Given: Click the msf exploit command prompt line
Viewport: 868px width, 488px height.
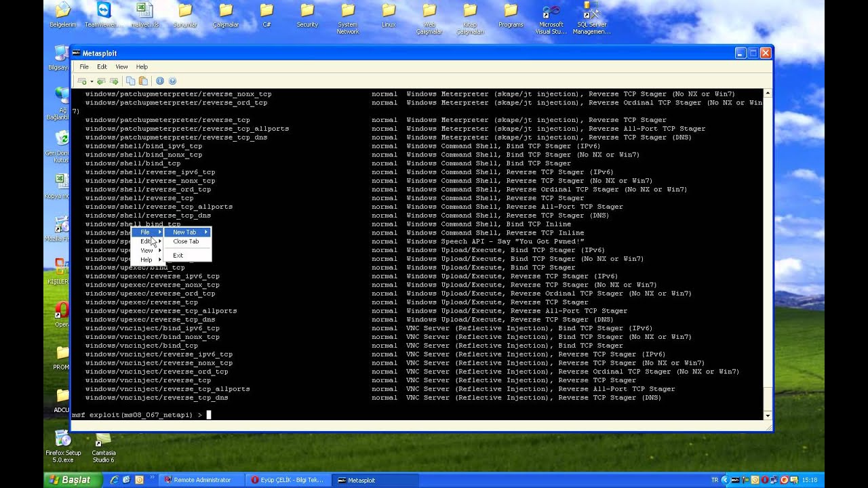Looking at the screenshot, I should pyautogui.click(x=142, y=415).
